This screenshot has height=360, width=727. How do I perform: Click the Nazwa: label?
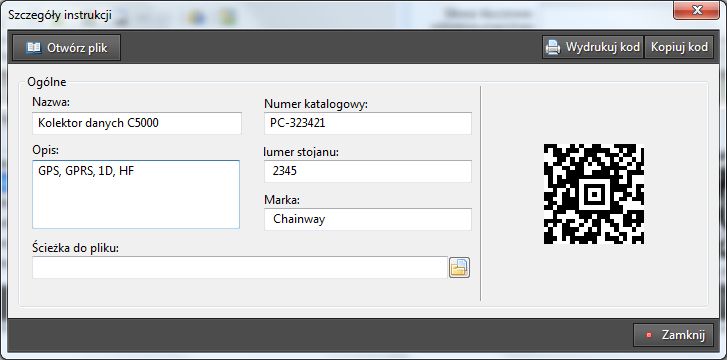tap(51, 102)
